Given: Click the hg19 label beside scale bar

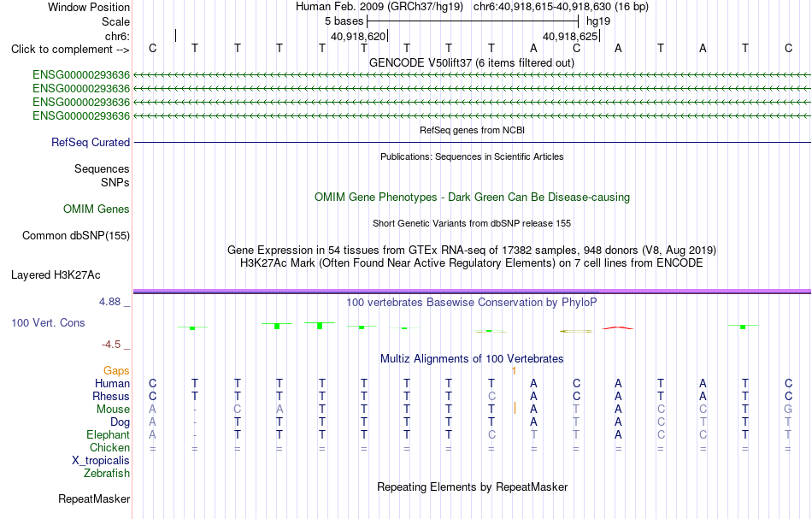Looking at the screenshot, I should pos(598,21).
